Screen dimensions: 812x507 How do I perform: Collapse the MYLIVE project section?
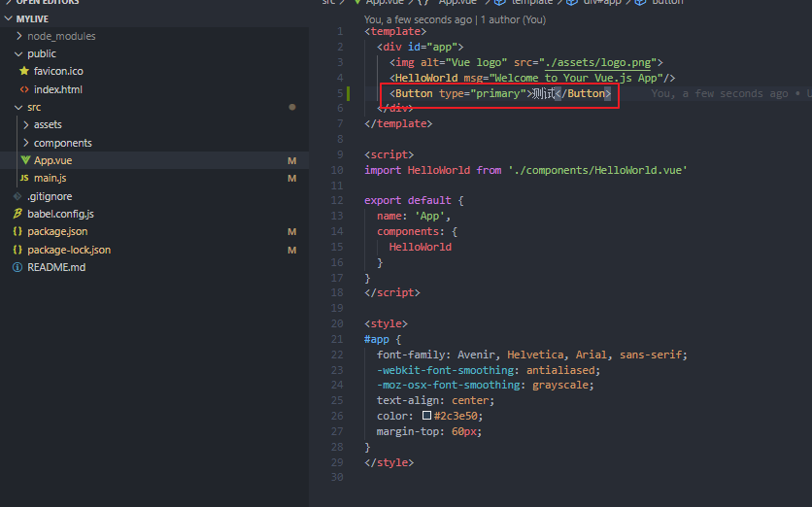point(9,18)
